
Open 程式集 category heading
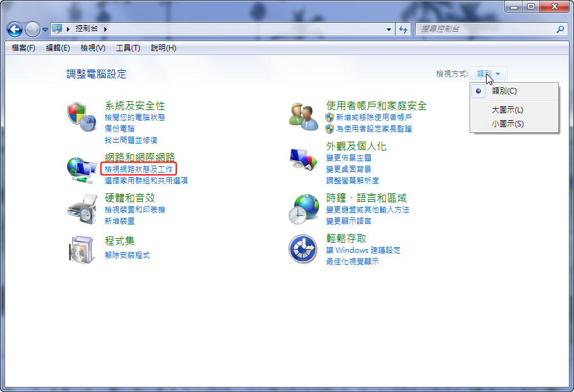pos(120,241)
